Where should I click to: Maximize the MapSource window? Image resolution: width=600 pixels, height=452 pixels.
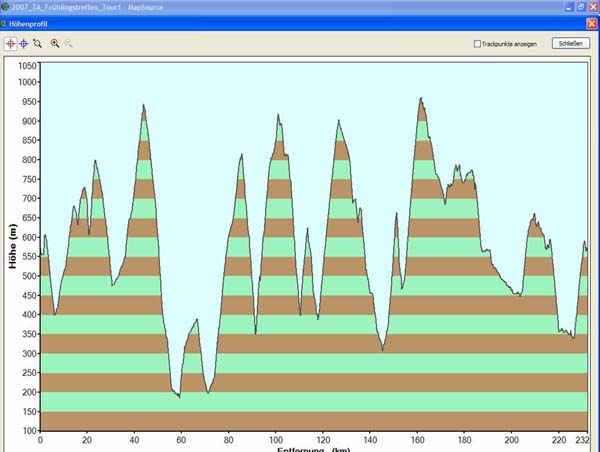(579, 6)
